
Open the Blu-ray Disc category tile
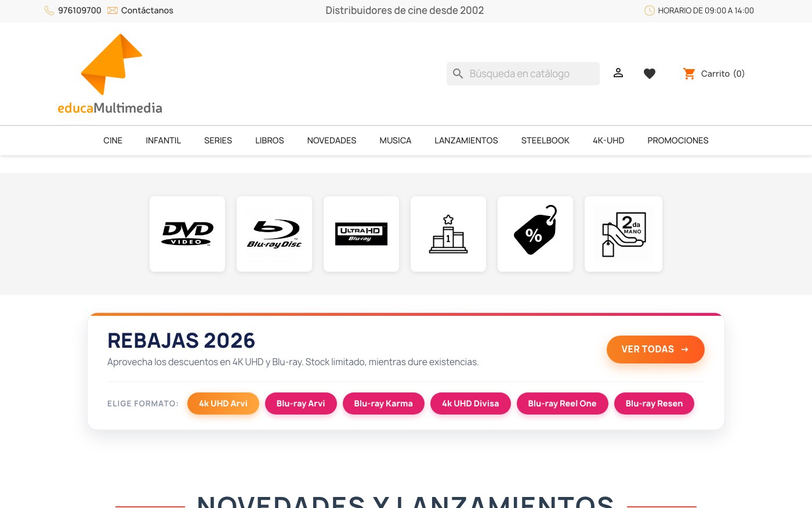click(x=274, y=234)
